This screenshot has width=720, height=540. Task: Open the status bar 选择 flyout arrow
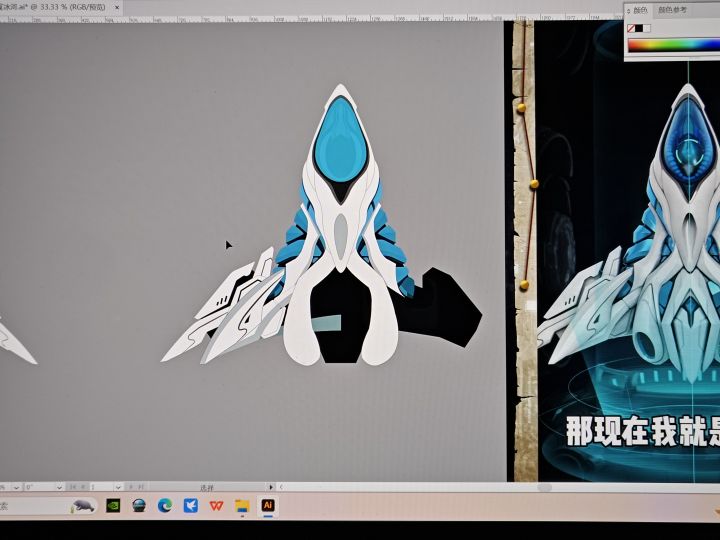(x=271, y=487)
